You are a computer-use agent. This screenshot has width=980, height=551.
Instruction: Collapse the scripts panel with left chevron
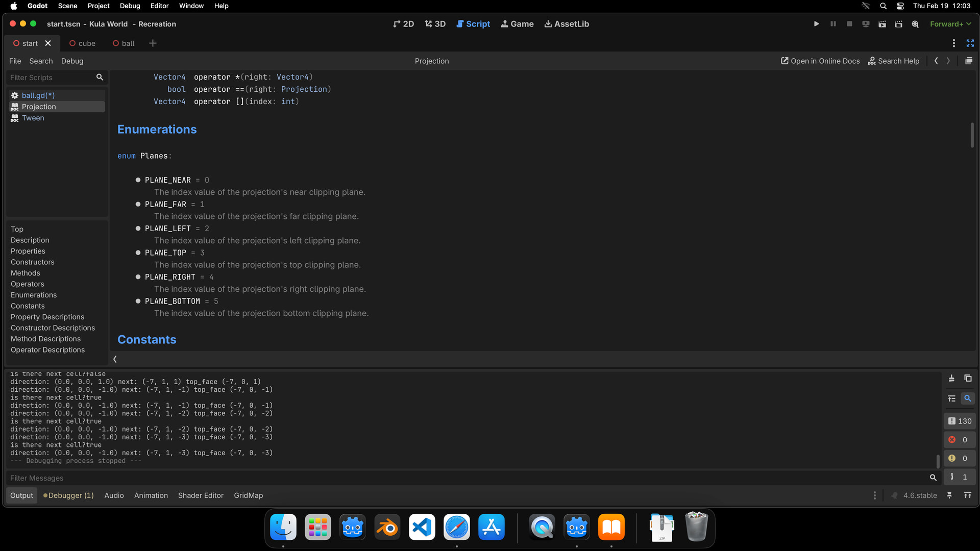point(115,359)
